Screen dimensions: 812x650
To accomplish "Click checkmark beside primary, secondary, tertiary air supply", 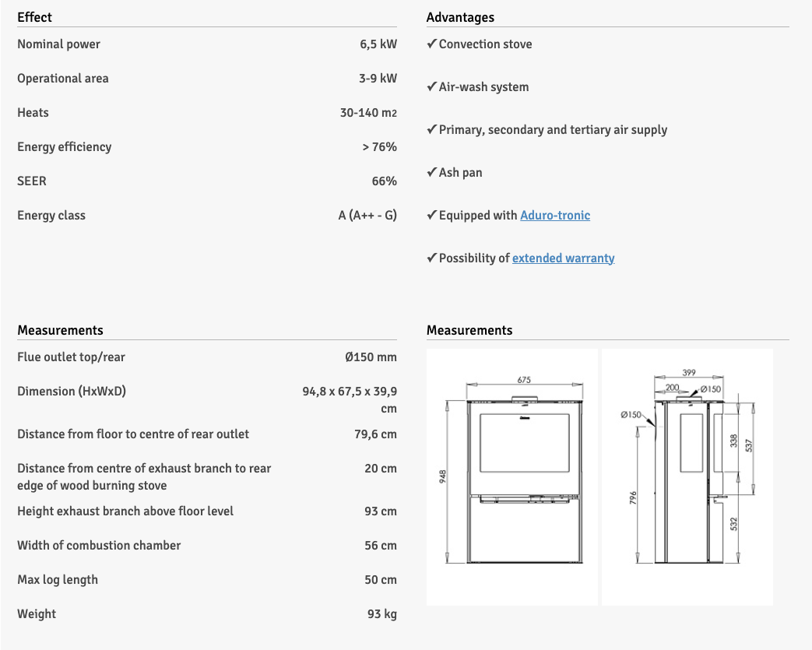I will tap(431, 130).
